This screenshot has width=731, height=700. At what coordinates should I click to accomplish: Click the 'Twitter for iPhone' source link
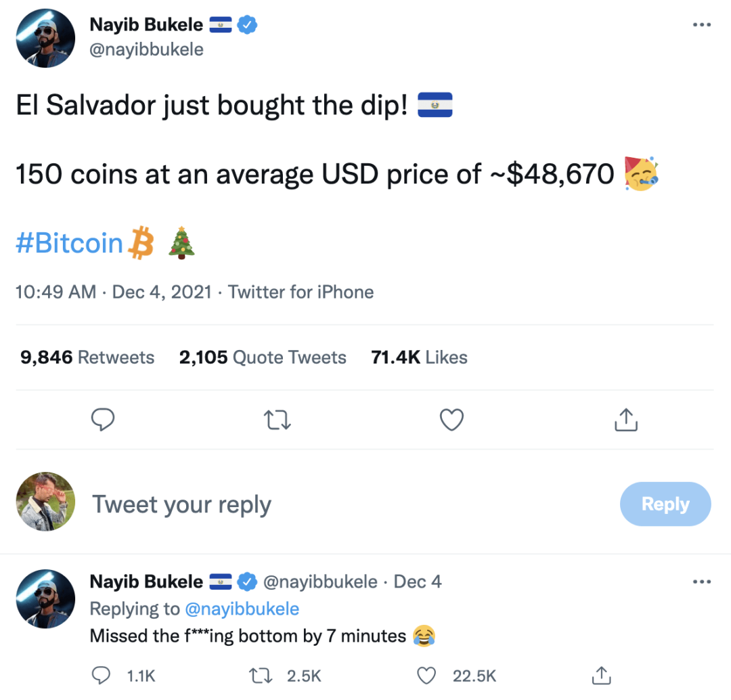301,292
